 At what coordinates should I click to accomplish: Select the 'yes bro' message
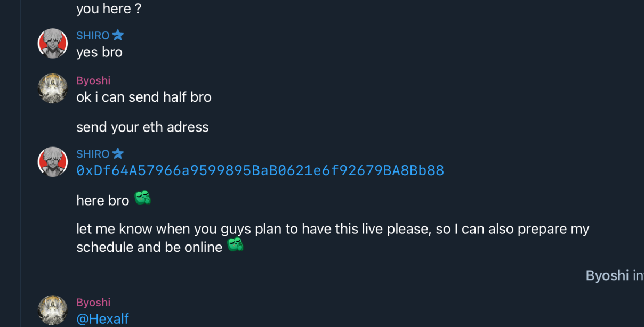tap(99, 52)
